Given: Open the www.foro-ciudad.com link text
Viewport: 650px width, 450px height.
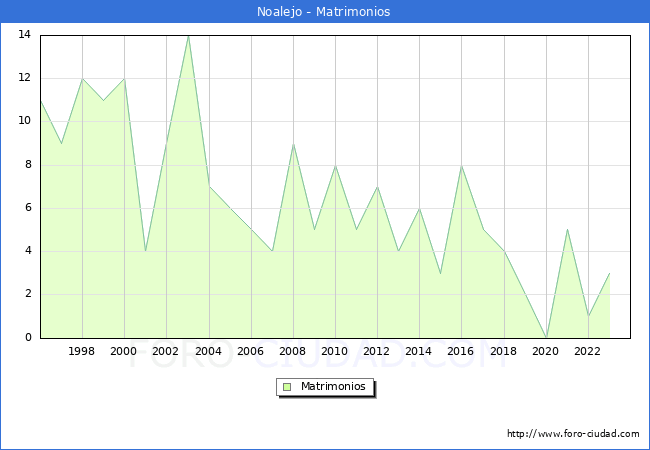Looking at the screenshot, I should [x=573, y=434].
